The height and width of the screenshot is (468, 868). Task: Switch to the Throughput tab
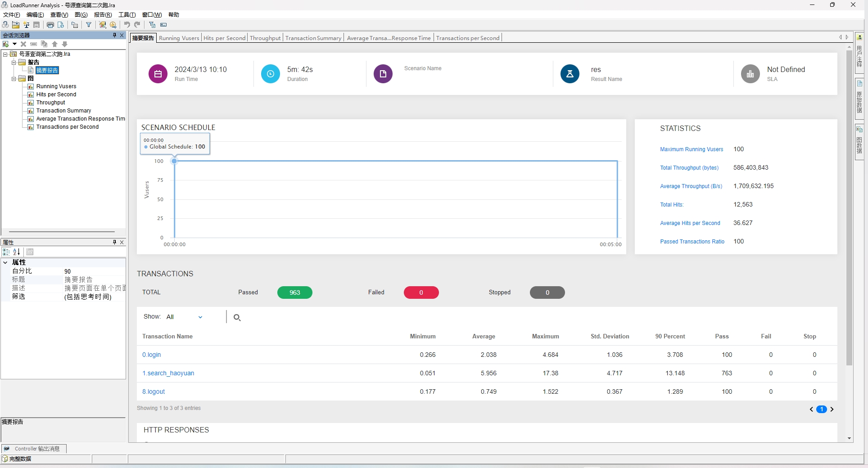[x=265, y=38]
